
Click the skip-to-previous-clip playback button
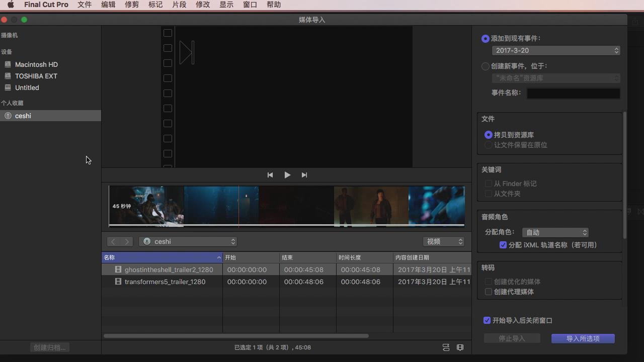(270, 175)
